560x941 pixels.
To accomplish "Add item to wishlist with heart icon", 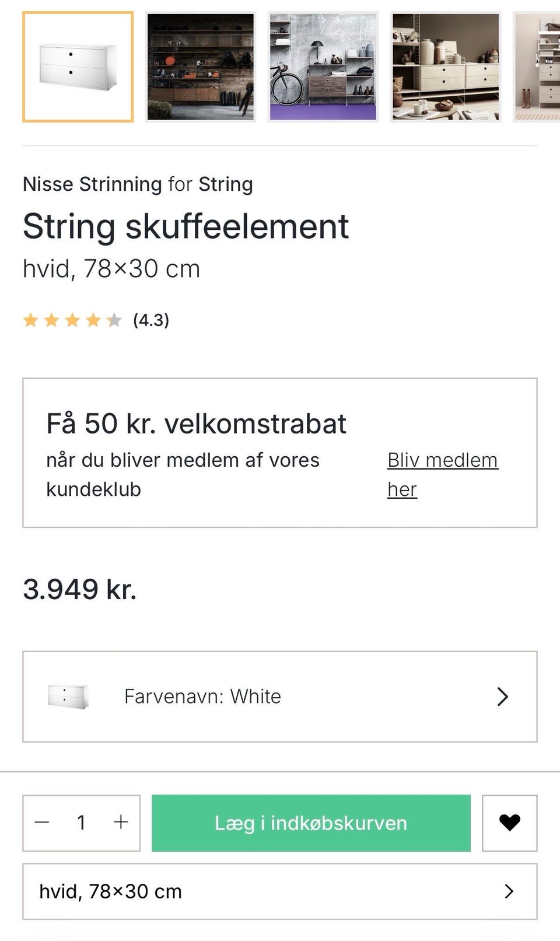I will [x=509, y=823].
